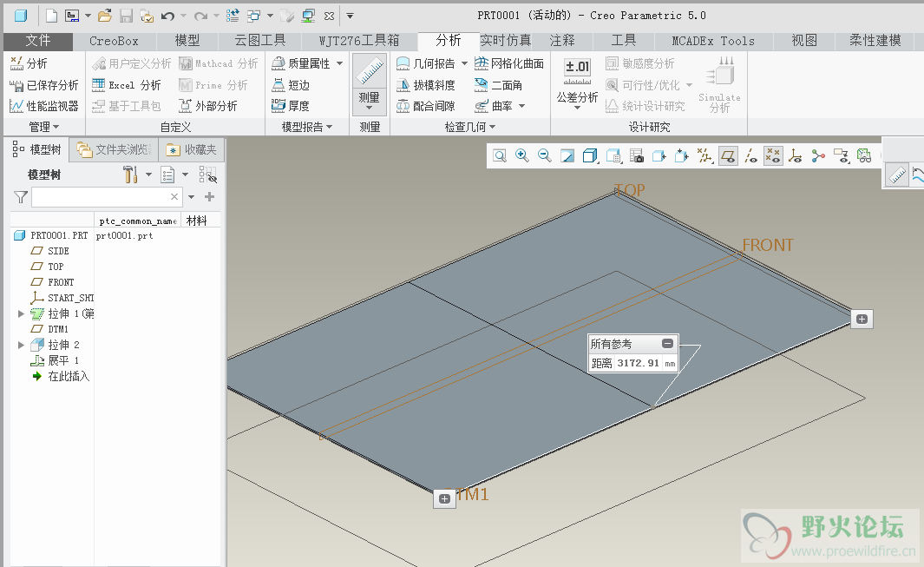Click the Draft Check (拔模斜度) icon
Viewport: 924px width, 567px height.
coord(425,85)
